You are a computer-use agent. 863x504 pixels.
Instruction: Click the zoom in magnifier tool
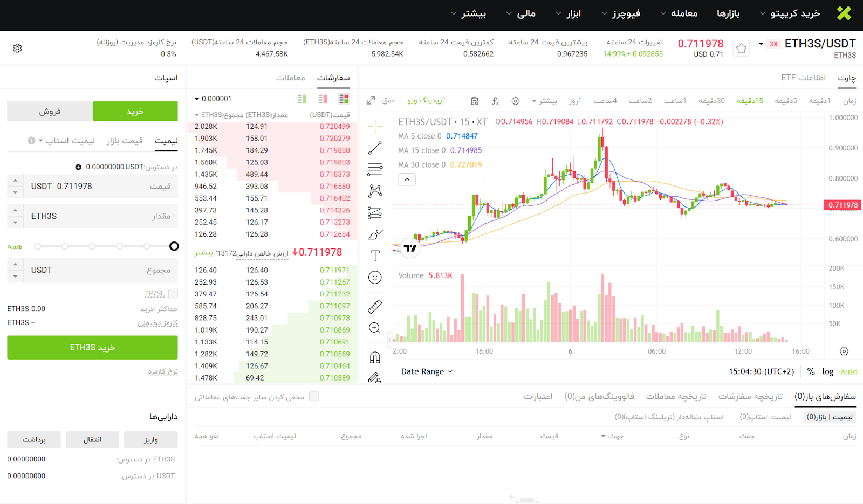375,328
